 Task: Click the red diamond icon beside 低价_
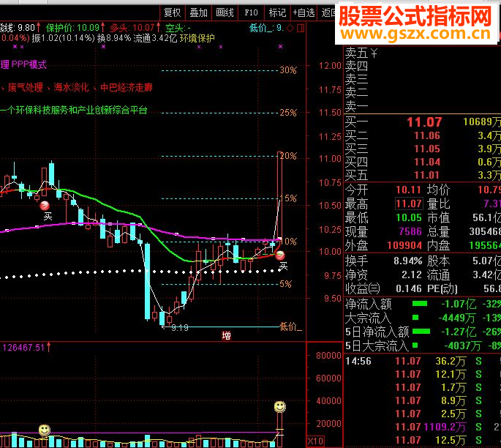click(x=290, y=29)
